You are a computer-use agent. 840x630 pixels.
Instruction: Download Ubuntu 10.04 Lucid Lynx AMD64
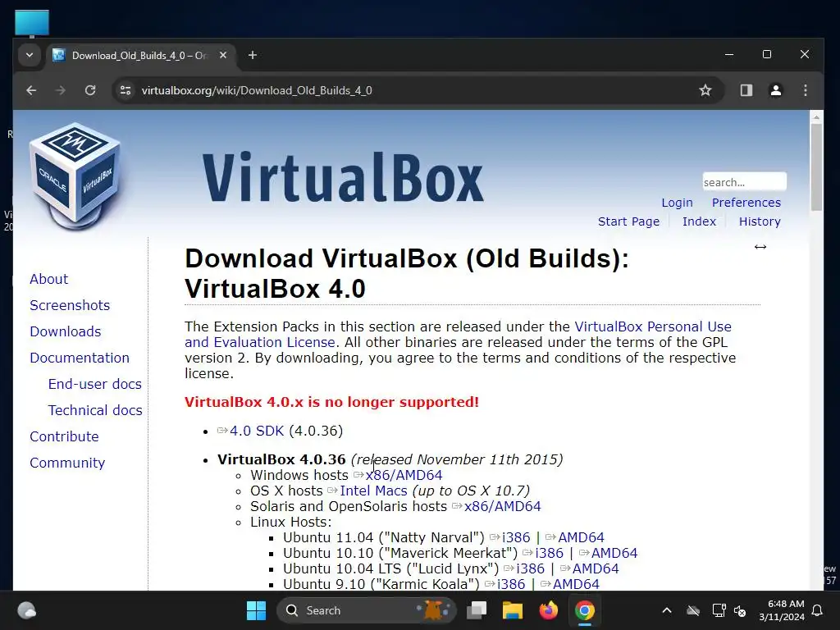(596, 568)
